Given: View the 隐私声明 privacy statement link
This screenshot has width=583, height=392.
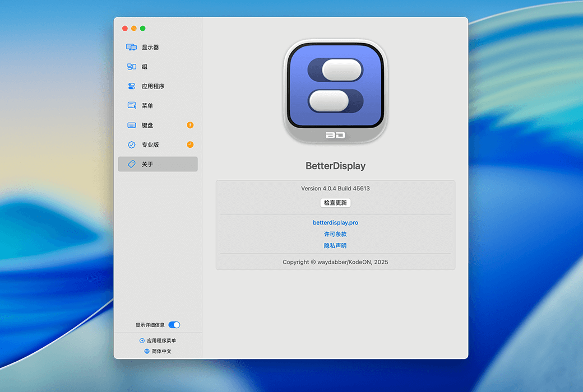Looking at the screenshot, I should pyautogui.click(x=335, y=246).
